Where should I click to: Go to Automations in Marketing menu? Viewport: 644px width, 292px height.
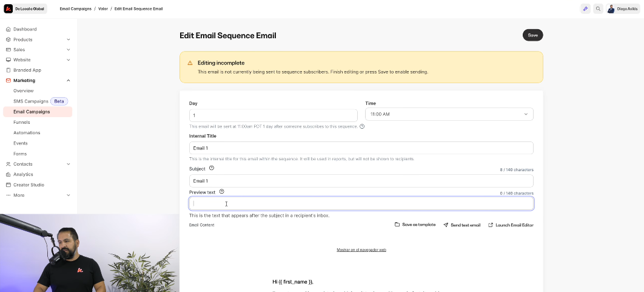[27, 132]
